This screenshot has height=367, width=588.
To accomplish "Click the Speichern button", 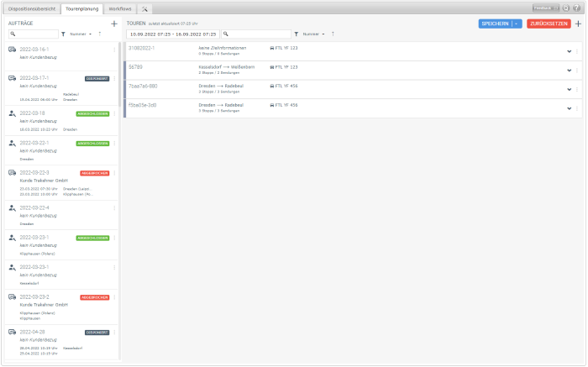I will 494,24.
